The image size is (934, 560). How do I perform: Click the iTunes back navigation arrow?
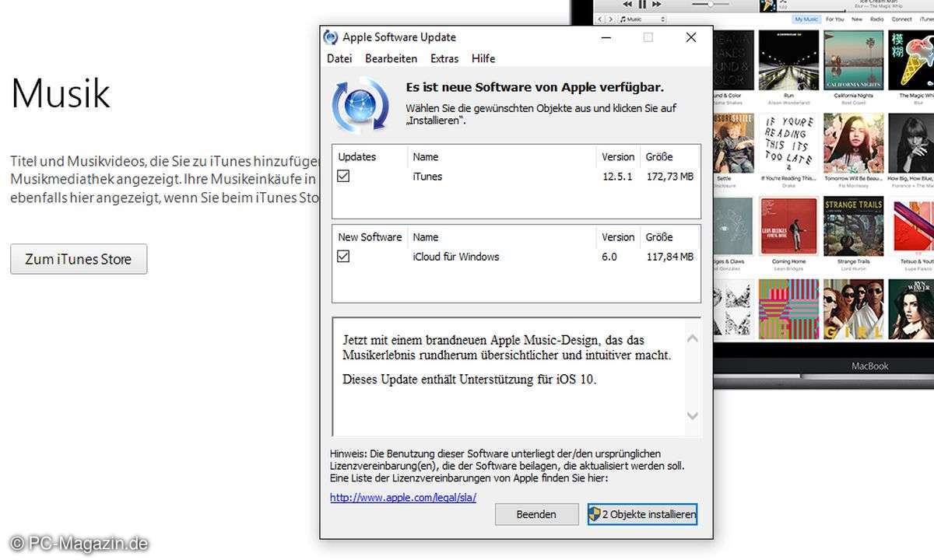[x=600, y=19]
